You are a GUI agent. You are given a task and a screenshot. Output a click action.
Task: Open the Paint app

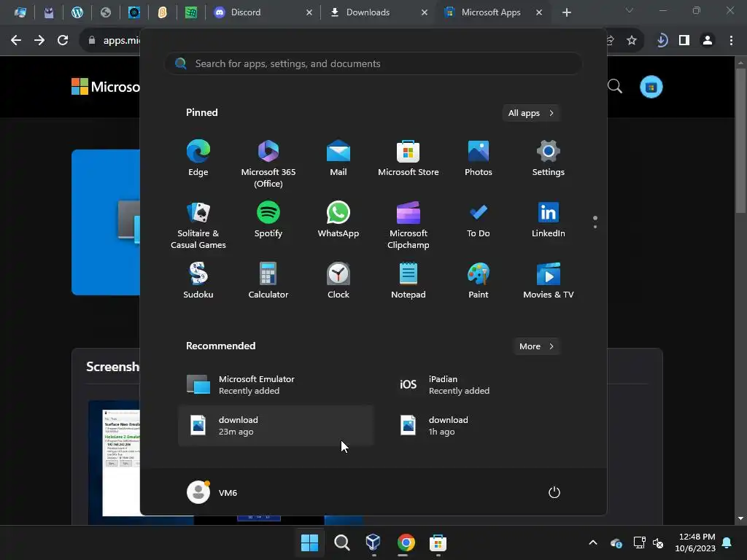click(479, 281)
